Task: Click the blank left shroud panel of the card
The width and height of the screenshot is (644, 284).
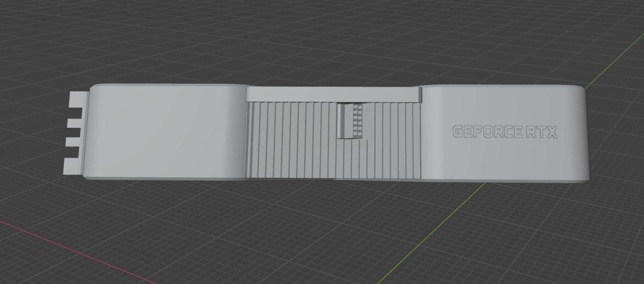Action: [165, 131]
